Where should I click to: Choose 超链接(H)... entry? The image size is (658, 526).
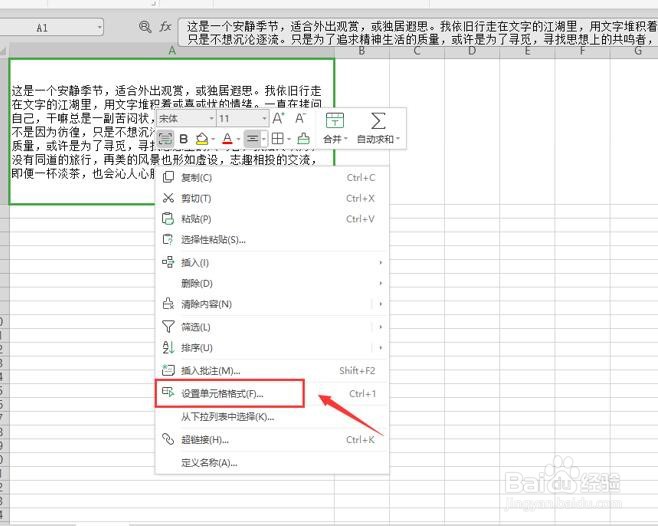coord(272,440)
